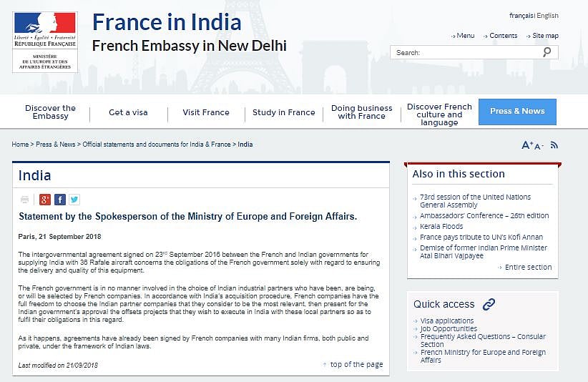588x382 pixels.
Task: Open Kerala Floods article link
Action: pos(441,226)
